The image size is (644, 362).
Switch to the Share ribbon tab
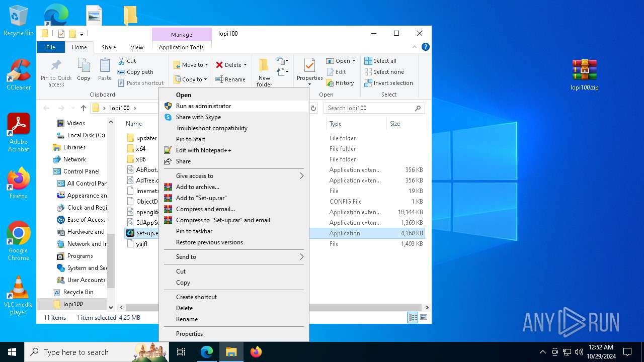109,47
